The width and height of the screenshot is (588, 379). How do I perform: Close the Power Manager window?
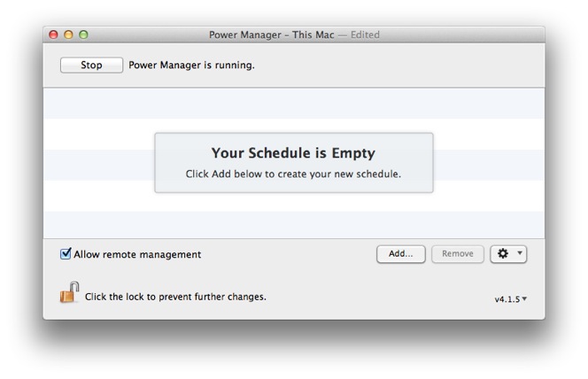[53, 35]
